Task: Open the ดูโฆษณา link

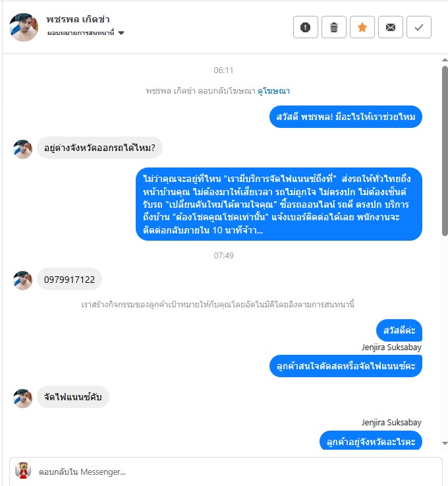Action: (x=273, y=91)
